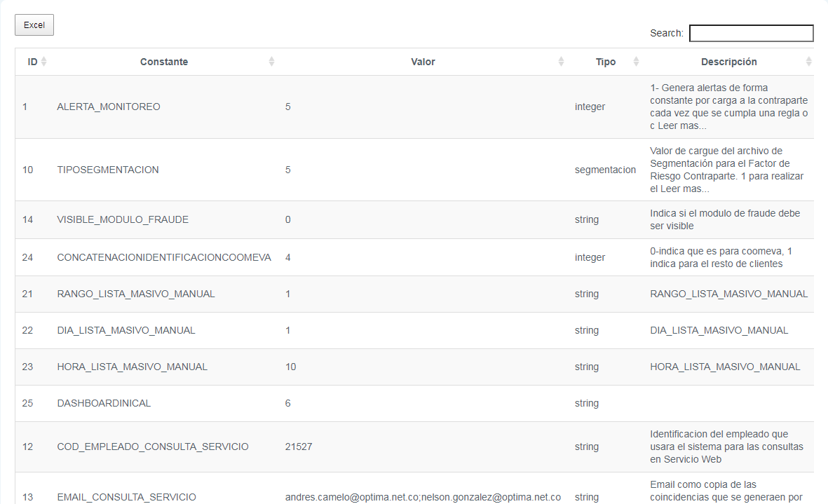Click sort arrows icon in Tipo column

click(636, 62)
